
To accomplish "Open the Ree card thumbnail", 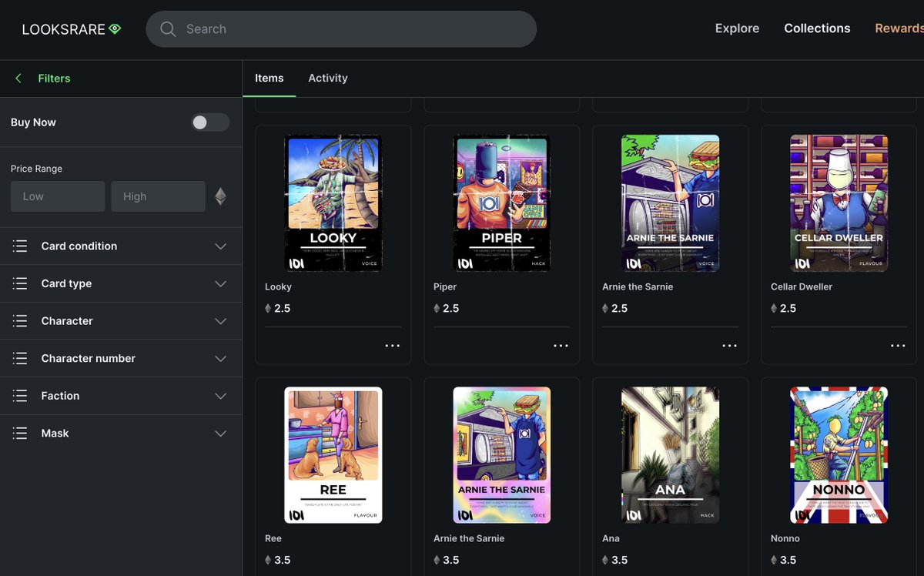I will [x=333, y=455].
